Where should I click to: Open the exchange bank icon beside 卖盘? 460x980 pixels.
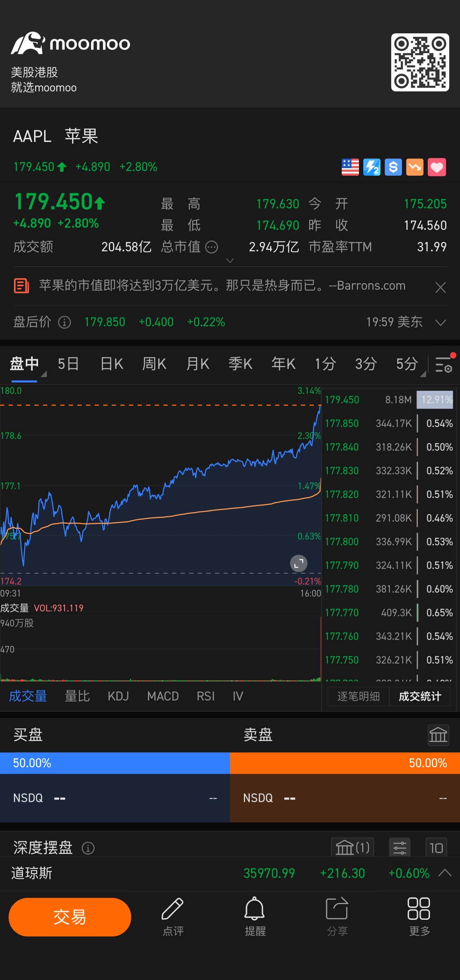pyautogui.click(x=438, y=735)
